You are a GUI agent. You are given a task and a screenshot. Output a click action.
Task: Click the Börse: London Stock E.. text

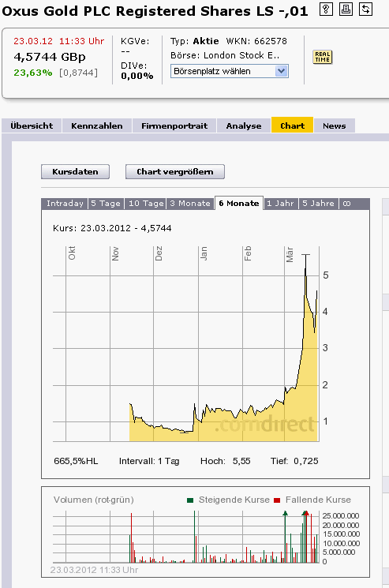coord(225,55)
